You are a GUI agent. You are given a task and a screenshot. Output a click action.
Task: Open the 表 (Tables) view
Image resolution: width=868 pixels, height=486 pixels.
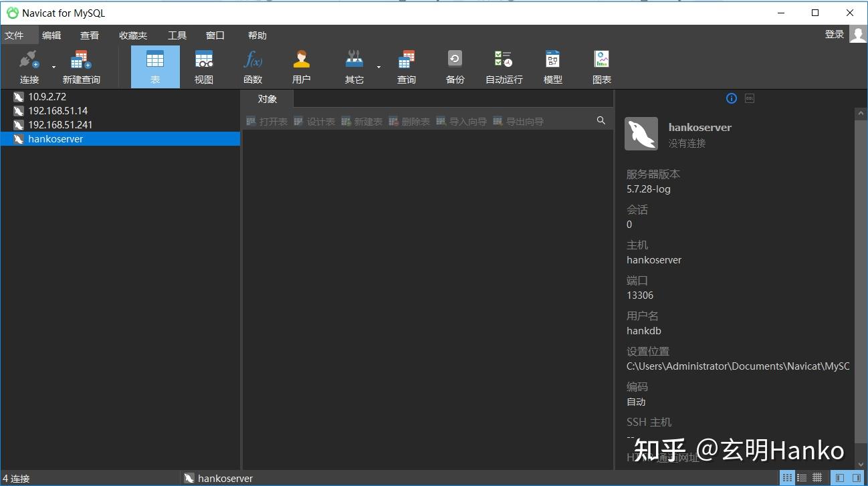click(154, 66)
